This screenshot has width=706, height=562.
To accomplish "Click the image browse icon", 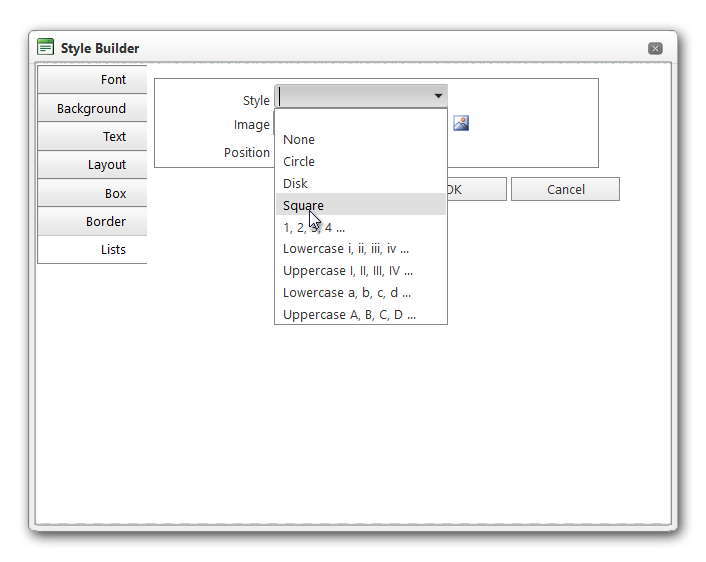I will pyautogui.click(x=461, y=123).
